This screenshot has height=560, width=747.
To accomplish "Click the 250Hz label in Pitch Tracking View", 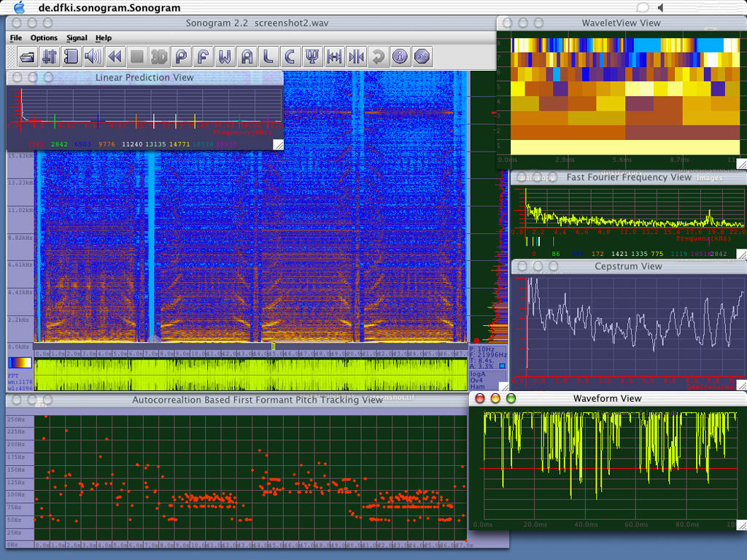I will point(16,419).
